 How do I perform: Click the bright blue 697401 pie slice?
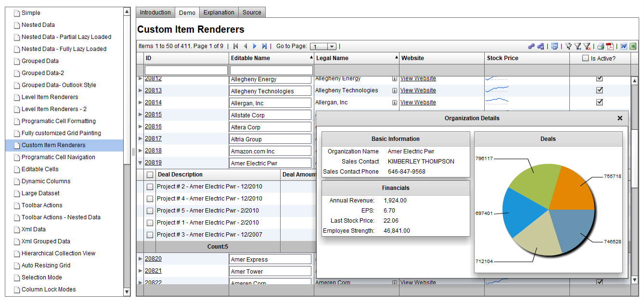coord(522,212)
